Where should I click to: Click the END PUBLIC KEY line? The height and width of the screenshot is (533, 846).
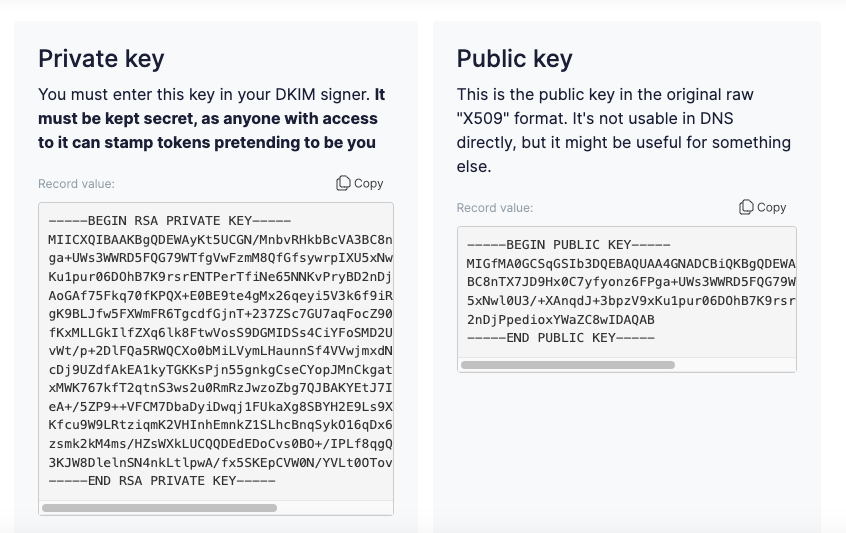(560, 338)
